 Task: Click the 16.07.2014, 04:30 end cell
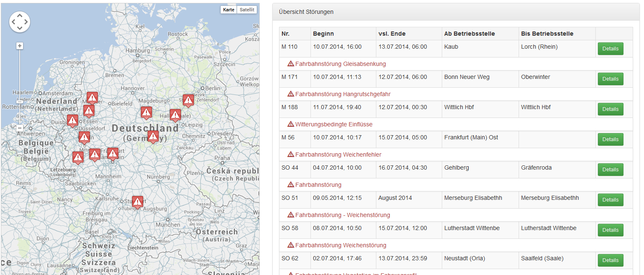[409, 170]
